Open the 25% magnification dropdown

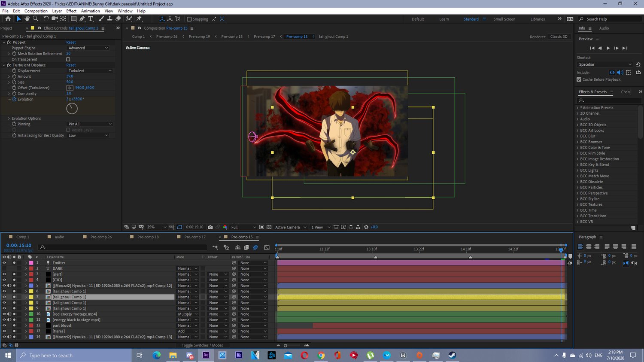(156, 227)
